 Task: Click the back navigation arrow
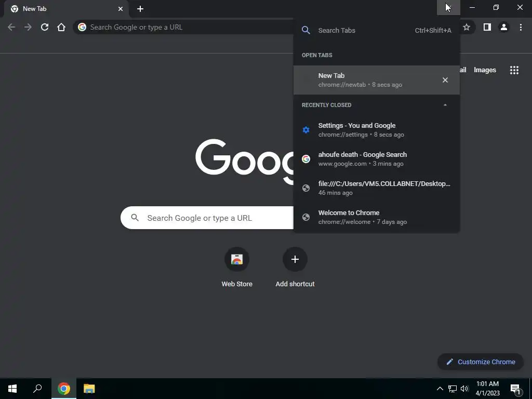coord(11,27)
